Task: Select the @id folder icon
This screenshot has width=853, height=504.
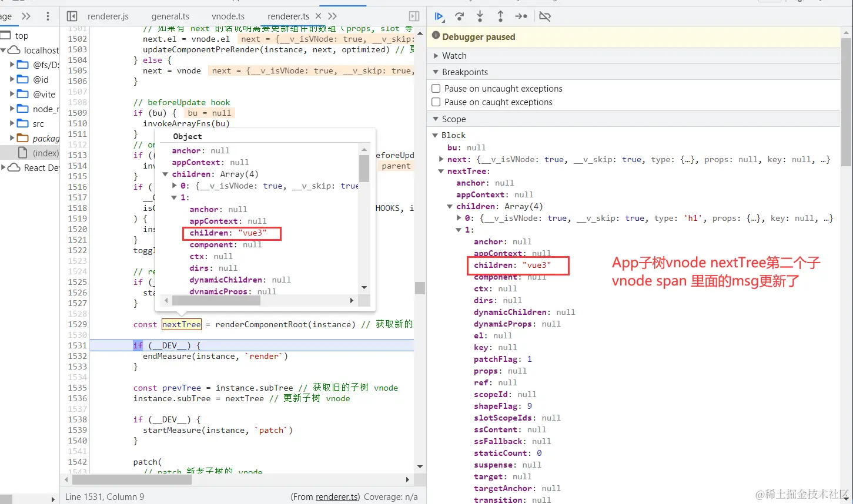Action: [x=23, y=79]
